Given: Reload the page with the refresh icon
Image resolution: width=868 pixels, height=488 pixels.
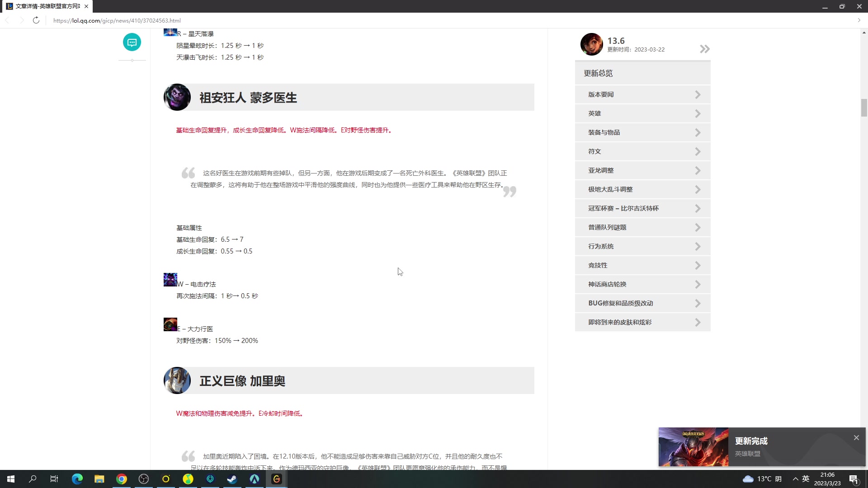Looking at the screenshot, I should click(x=36, y=20).
